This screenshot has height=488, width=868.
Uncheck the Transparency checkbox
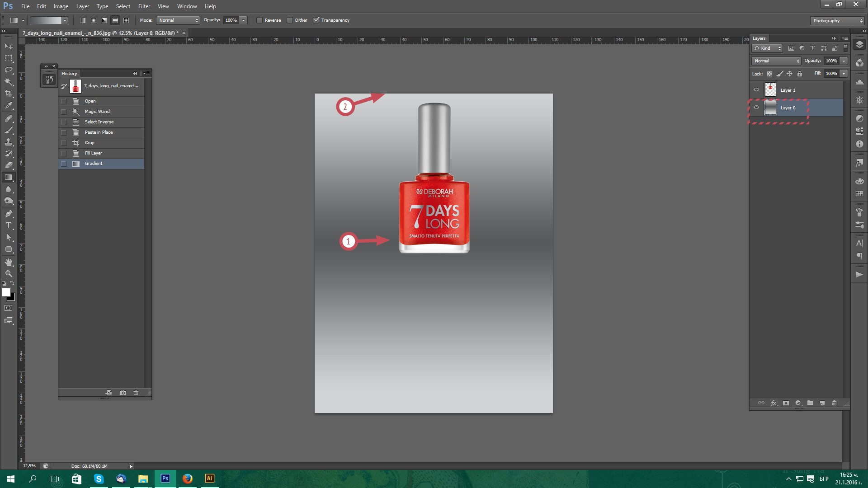click(x=316, y=20)
